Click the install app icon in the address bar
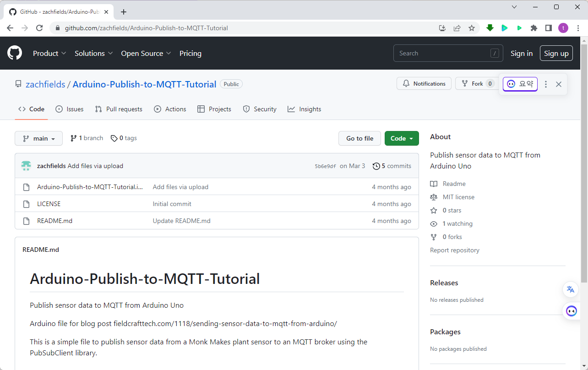The width and height of the screenshot is (588, 370). point(442,28)
